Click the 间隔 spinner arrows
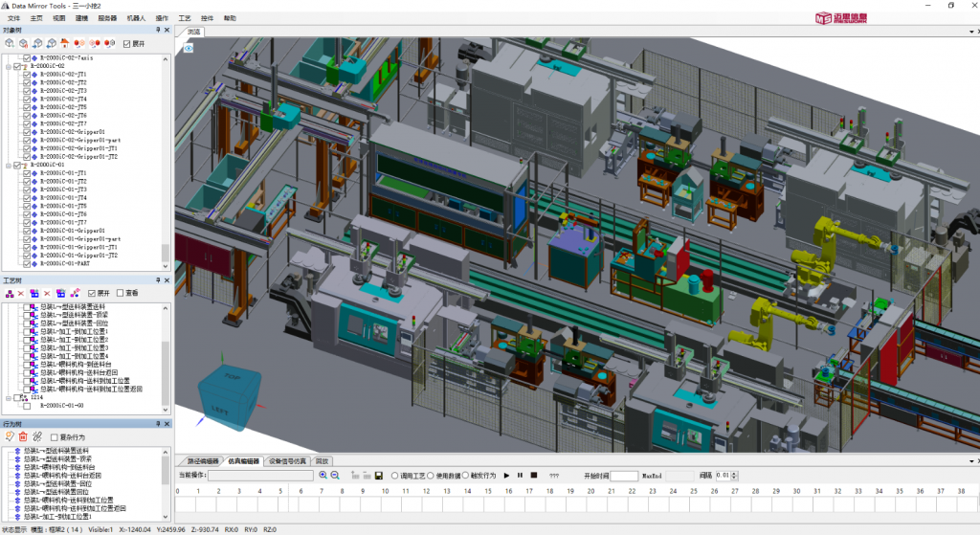This screenshot has width=980, height=535. tap(734, 476)
